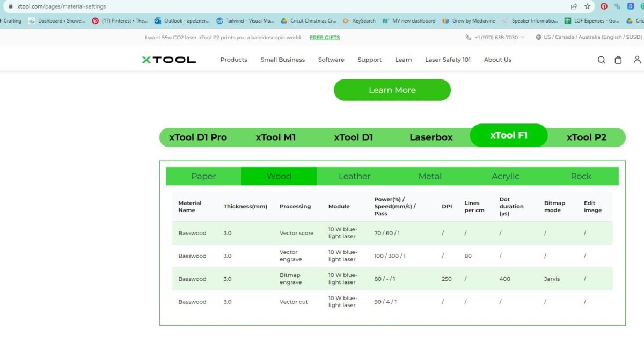This screenshot has width=644, height=342.
Task: Open the KeySearch bookmark
Action: tap(360, 21)
